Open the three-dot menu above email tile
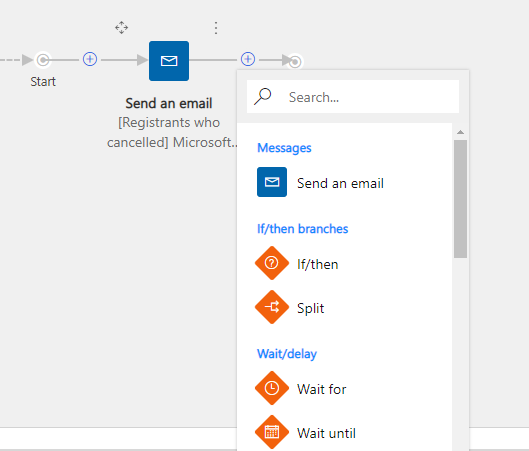529x451 pixels. click(x=216, y=28)
